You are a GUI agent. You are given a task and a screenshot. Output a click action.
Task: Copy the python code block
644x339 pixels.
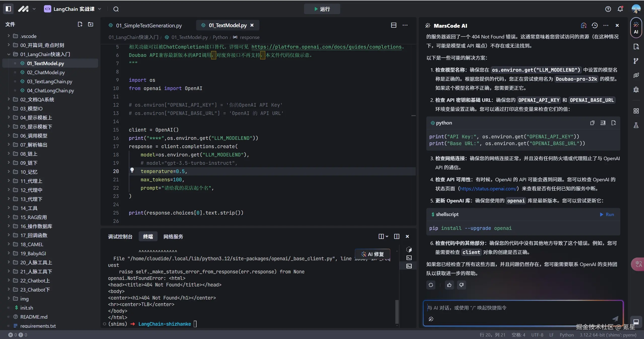[592, 123]
